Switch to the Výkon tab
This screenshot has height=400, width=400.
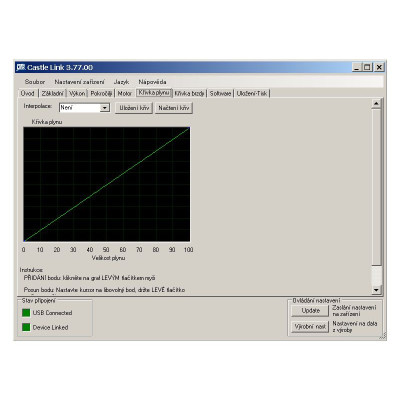tap(77, 93)
